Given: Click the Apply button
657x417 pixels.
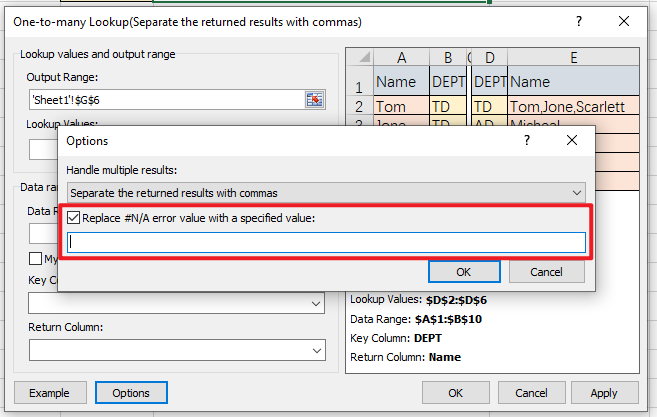Looking at the screenshot, I should pyautogui.click(x=604, y=393).
